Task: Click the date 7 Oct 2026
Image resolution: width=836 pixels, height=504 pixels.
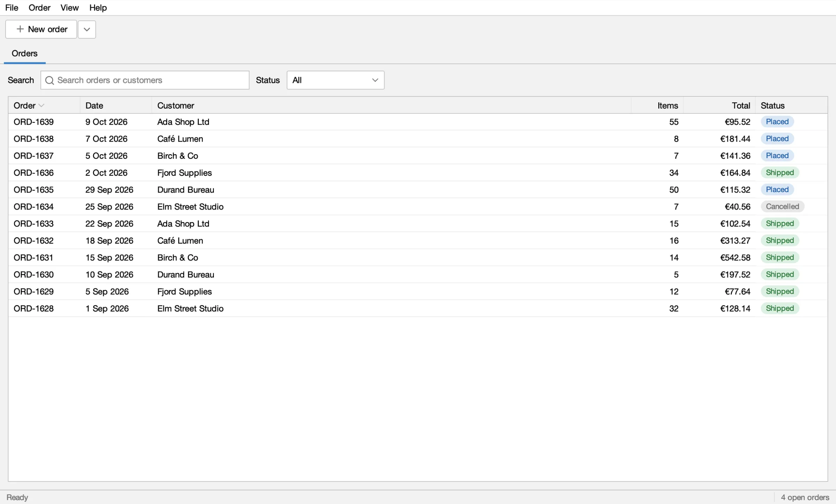Action: (106, 139)
